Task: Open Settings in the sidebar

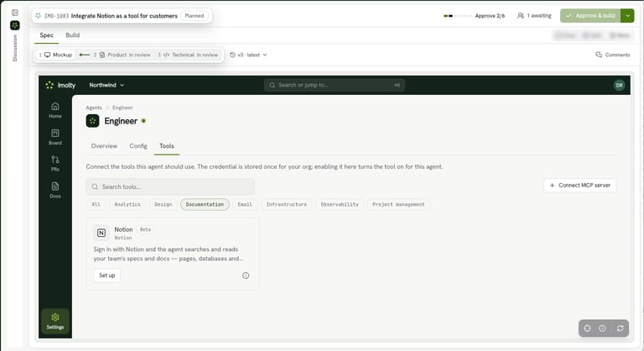Action: coord(55,321)
